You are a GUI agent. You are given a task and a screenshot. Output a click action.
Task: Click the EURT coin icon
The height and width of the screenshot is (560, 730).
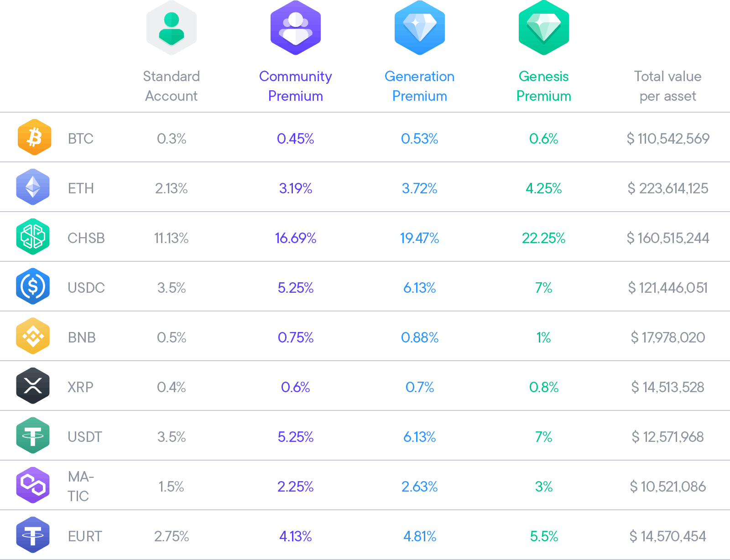pos(33,535)
